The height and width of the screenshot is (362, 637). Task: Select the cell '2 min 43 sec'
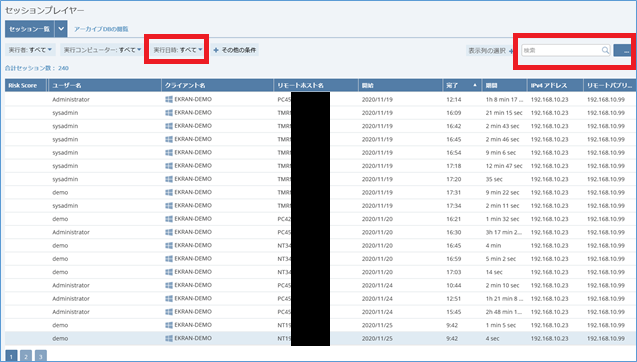pyautogui.click(x=502, y=126)
